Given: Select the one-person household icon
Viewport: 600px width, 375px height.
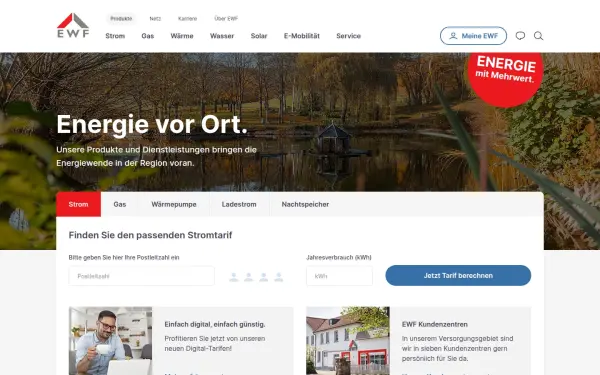Looking at the screenshot, I should [x=234, y=277].
